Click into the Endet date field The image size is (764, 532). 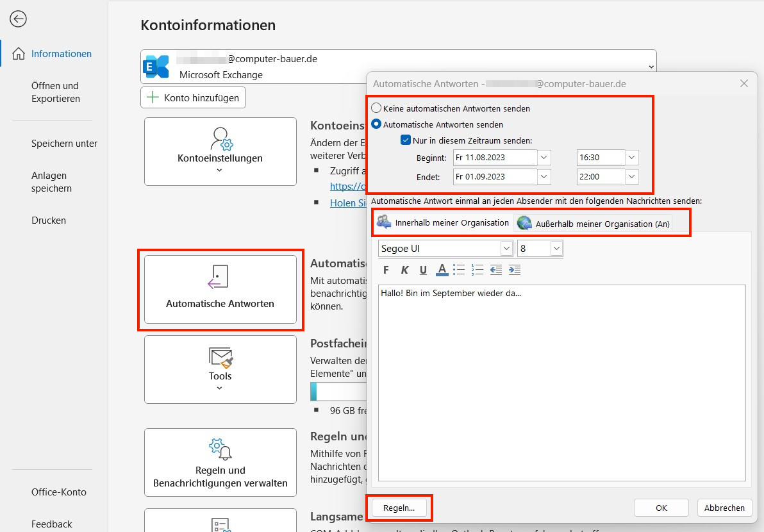[495, 176]
